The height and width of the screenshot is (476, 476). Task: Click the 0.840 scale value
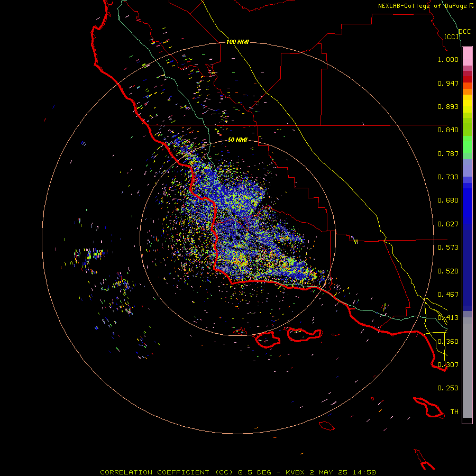448,130
